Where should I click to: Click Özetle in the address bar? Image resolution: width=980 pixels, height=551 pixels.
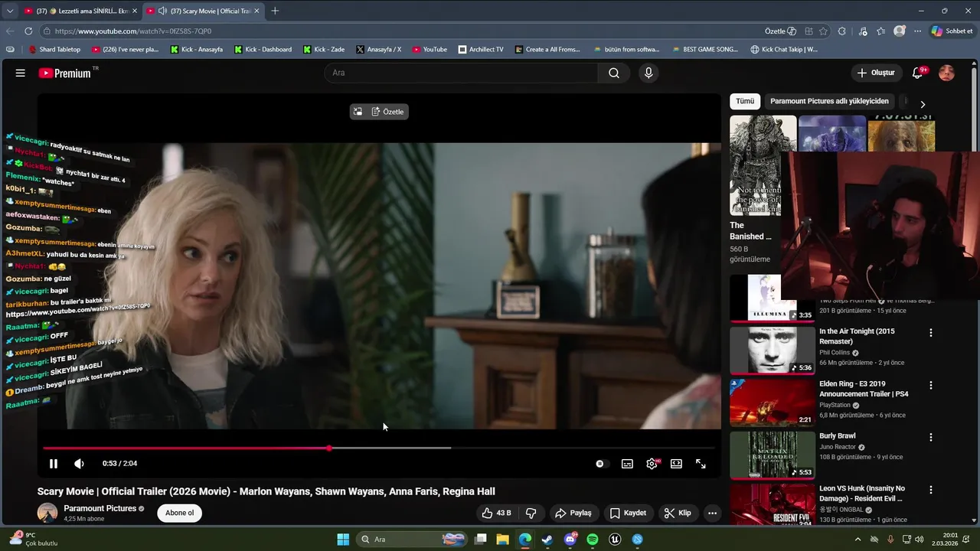pyautogui.click(x=780, y=31)
